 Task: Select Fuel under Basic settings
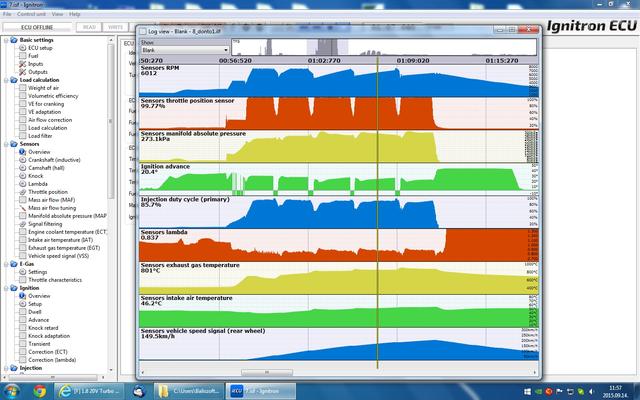[33, 56]
